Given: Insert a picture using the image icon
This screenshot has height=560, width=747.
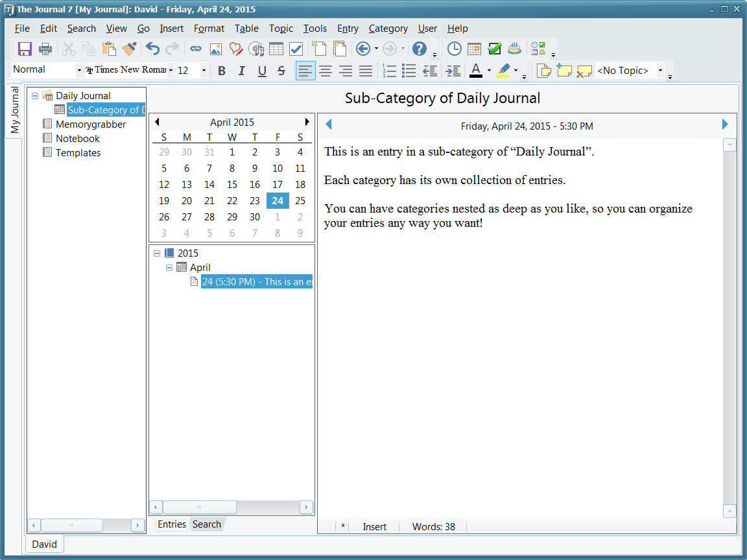Looking at the screenshot, I should click(215, 49).
